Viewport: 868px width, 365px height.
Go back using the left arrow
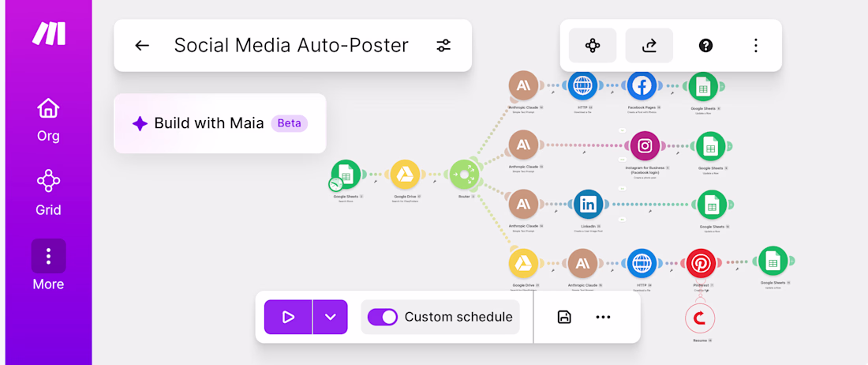point(142,45)
